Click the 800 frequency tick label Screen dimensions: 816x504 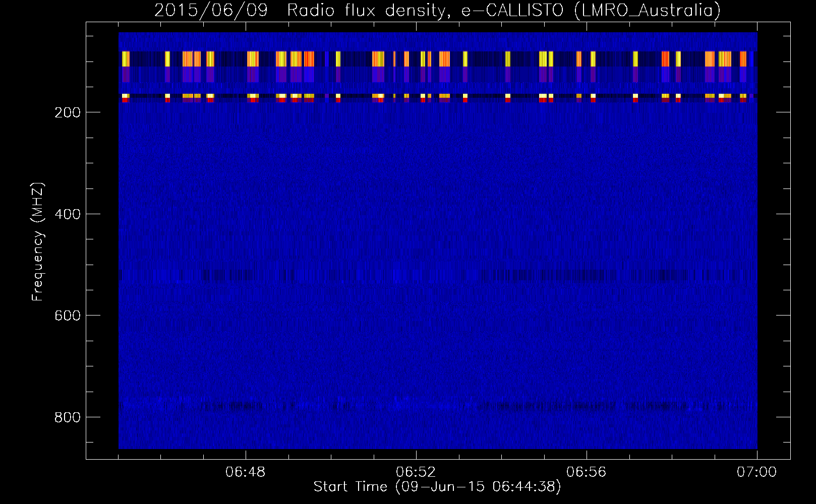[x=68, y=417]
